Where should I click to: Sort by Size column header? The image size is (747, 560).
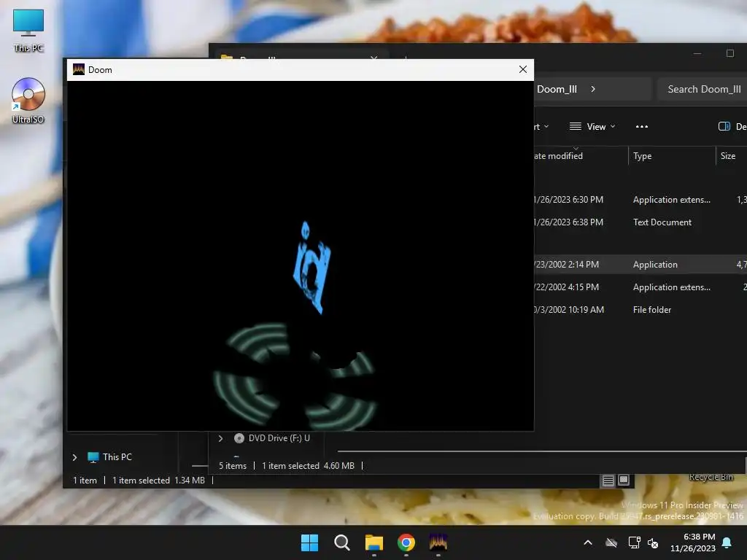[727, 156]
